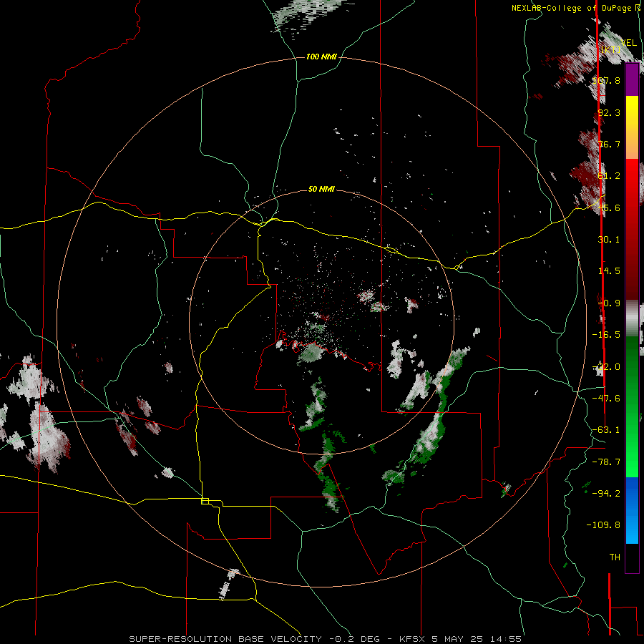This screenshot has width=644, height=644.
Task: Click the -63.1 velocity scale value
Action: pyautogui.click(x=606, y=430)
